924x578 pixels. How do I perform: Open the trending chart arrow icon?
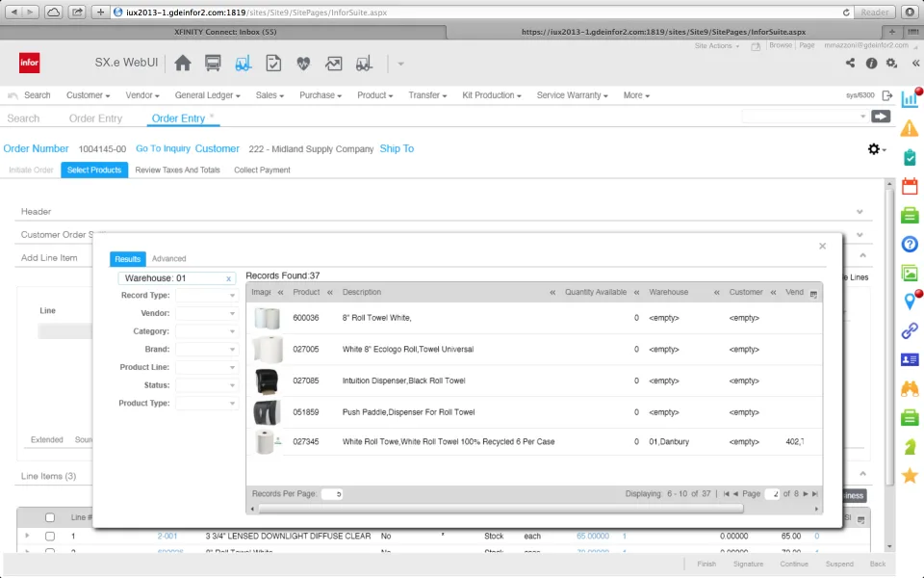pyautogui.click(x=334, y=64)
